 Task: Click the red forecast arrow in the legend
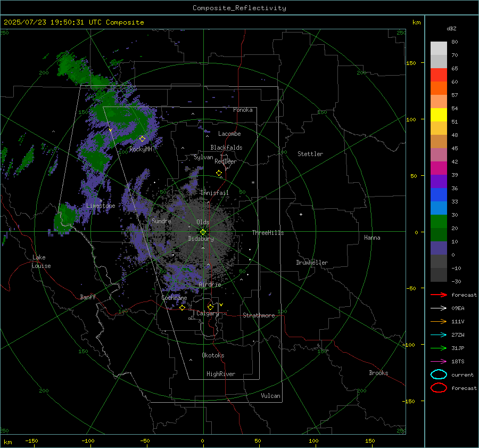[439, 295]
